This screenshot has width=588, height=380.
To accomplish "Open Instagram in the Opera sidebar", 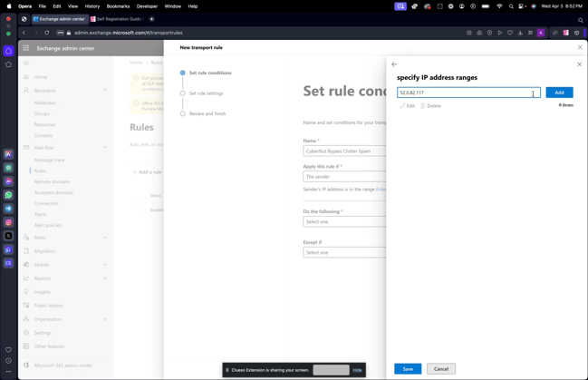I will [9, 222].
